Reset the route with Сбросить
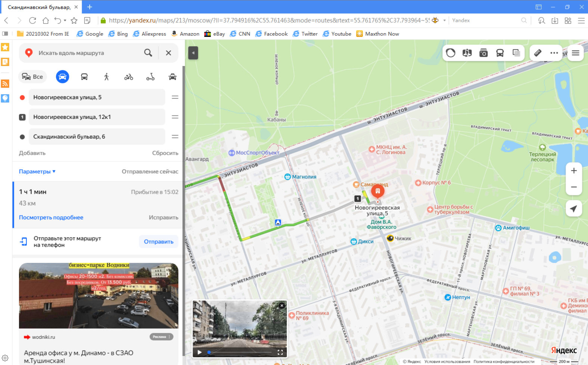The height and width of the screenshot is (365, 588). pos(165,153)
